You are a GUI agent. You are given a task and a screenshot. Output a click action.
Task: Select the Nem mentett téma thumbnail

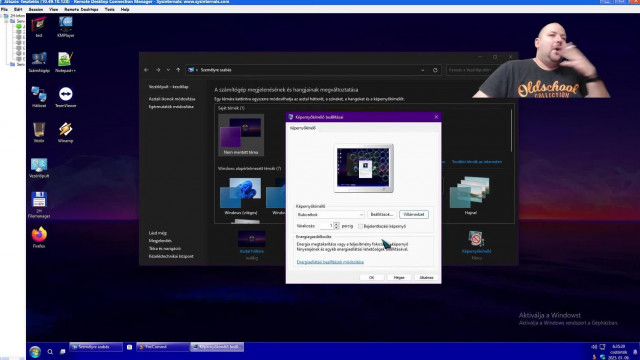coord(241,135)
